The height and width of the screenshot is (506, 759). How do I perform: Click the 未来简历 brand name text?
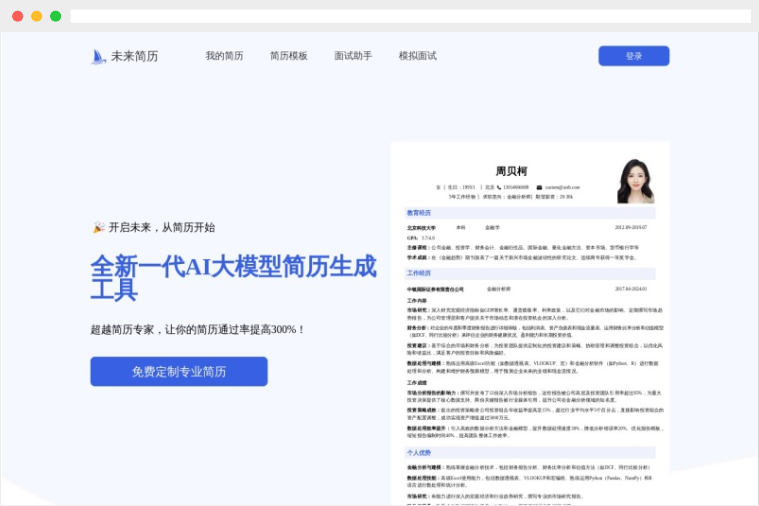click(x=135, y=56)
